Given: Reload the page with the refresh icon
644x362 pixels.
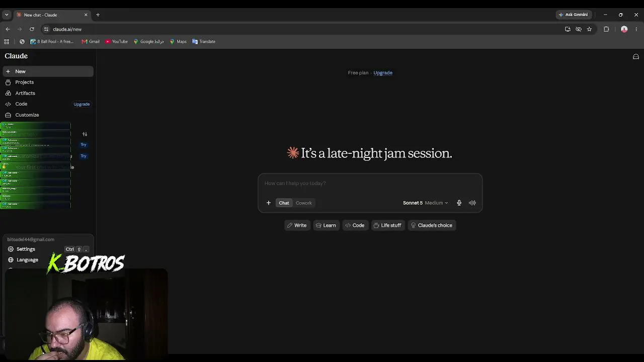Looking at the screenshot, I should [x=32, y=29].
